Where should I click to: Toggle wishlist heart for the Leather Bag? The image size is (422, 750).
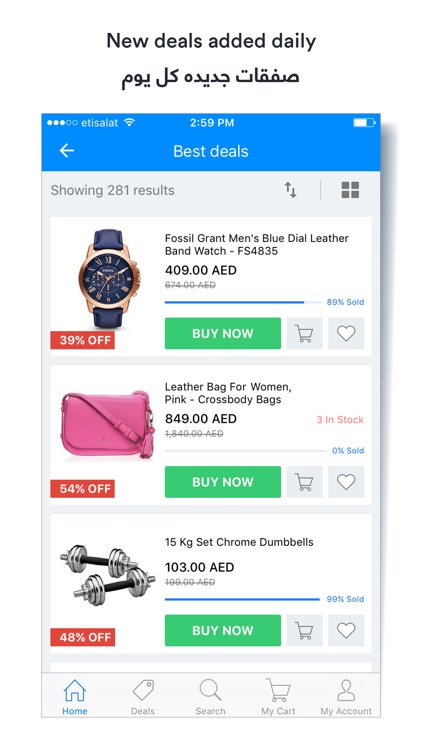pos(346,482)
